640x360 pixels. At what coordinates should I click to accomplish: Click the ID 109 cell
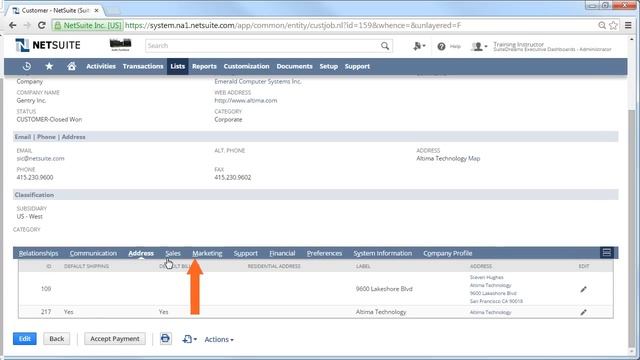[46, 289]
